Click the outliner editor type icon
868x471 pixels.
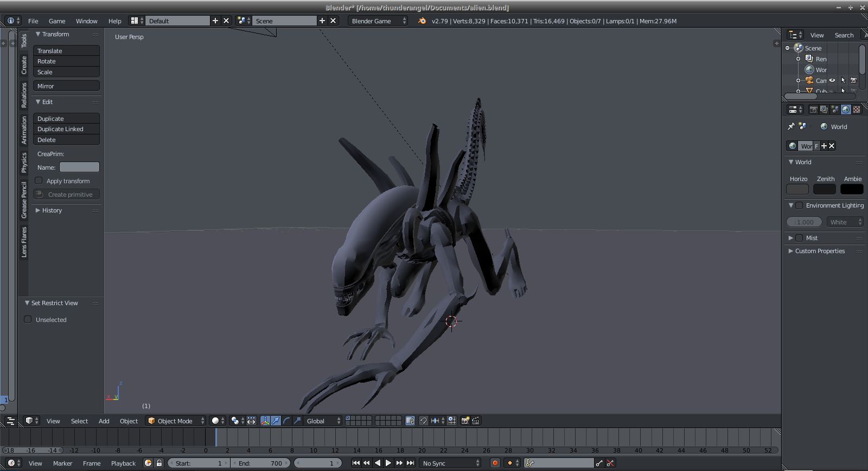click(795, 35)
